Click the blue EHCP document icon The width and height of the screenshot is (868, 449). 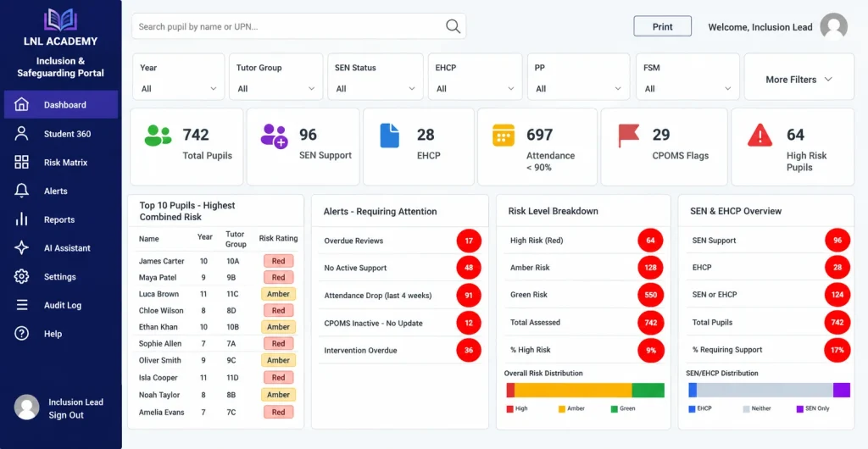coord(389,136)
